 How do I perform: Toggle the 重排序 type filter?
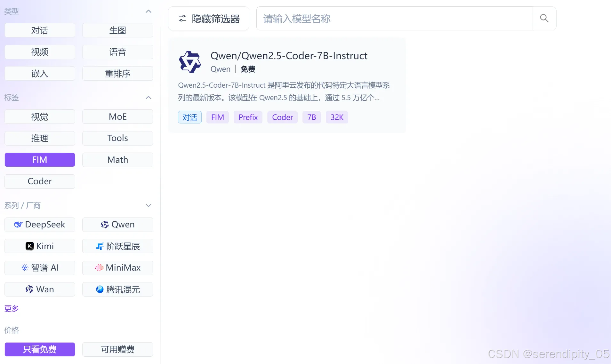[118, 74]
